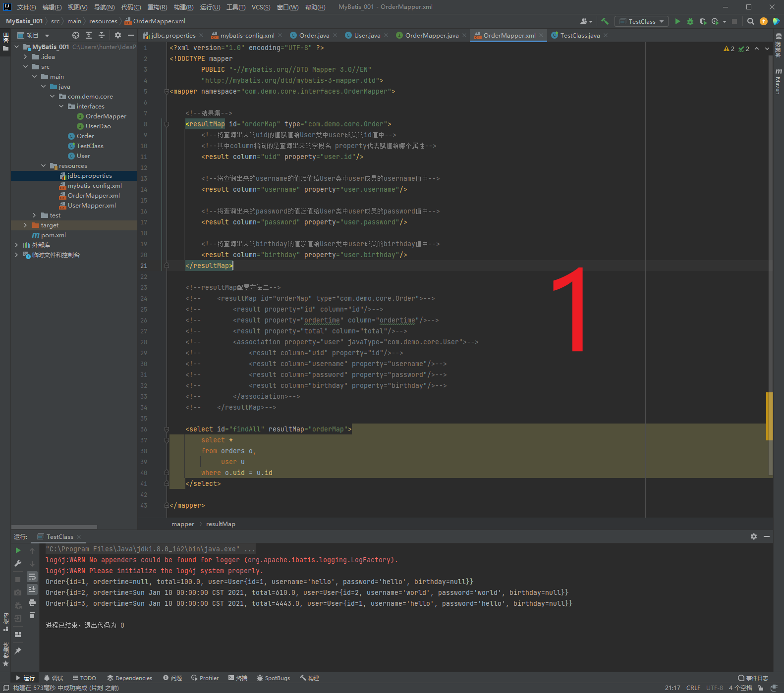Clear the console with the trash icon
This screenshot has width=784, height=693.
click(x=32, y=615)
